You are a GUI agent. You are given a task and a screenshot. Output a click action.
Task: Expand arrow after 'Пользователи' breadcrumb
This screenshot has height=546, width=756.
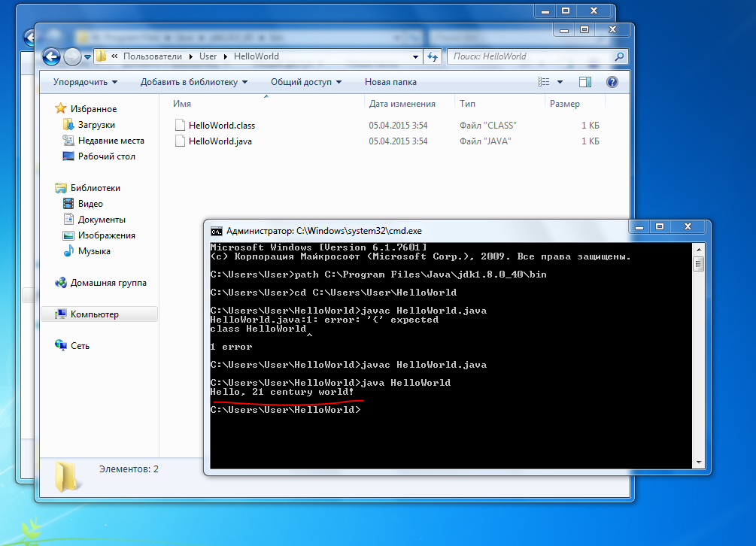point(190,56)
